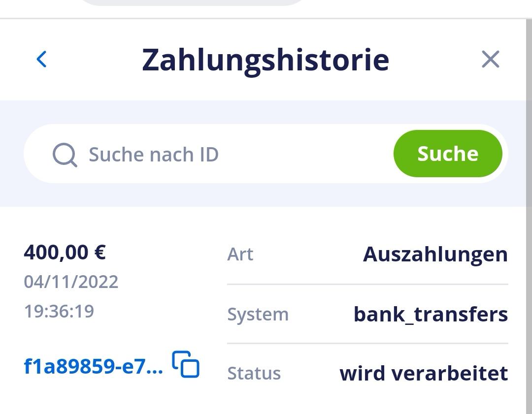Copy the transaction ID with the copy icon
The height and width of the screenshot is (414, 532).
tap(186, 365)
